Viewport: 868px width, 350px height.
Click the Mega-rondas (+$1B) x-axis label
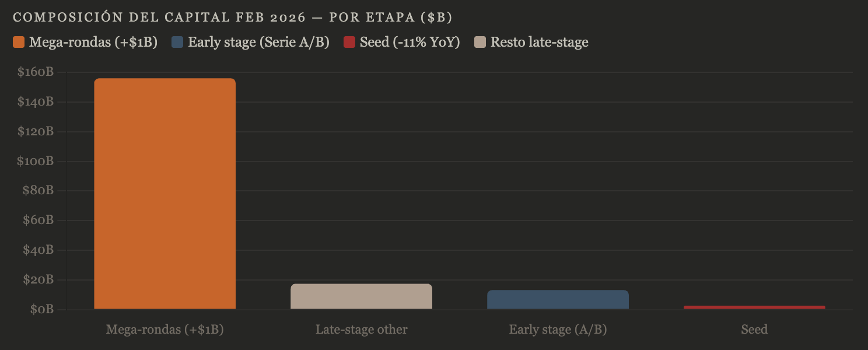[x=165, y=330]
